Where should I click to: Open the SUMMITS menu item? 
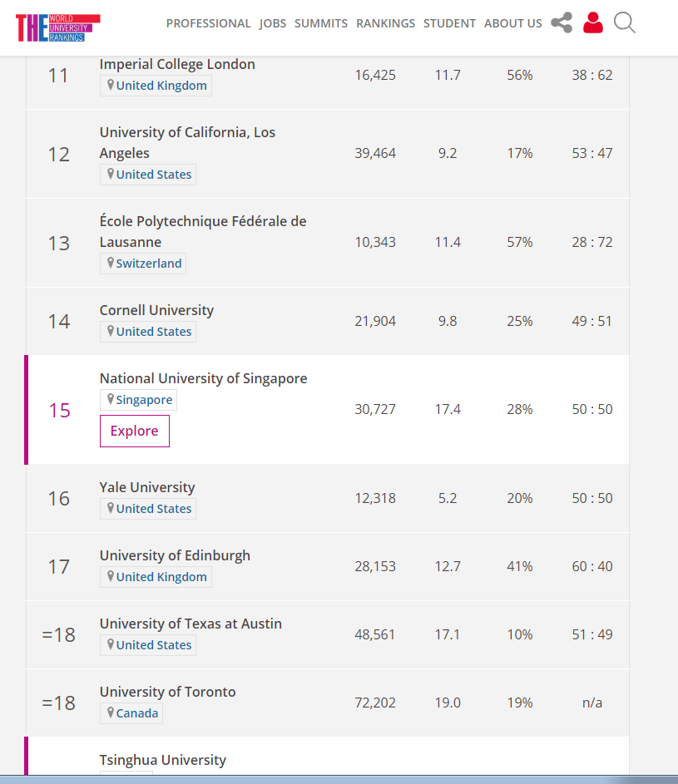tap(320, 23)
